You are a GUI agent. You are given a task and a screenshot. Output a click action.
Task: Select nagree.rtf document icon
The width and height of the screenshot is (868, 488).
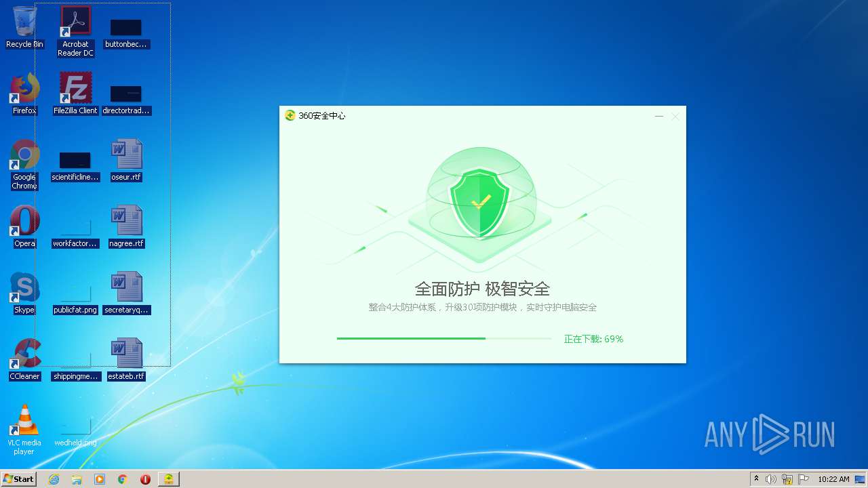tap(126, 226)
